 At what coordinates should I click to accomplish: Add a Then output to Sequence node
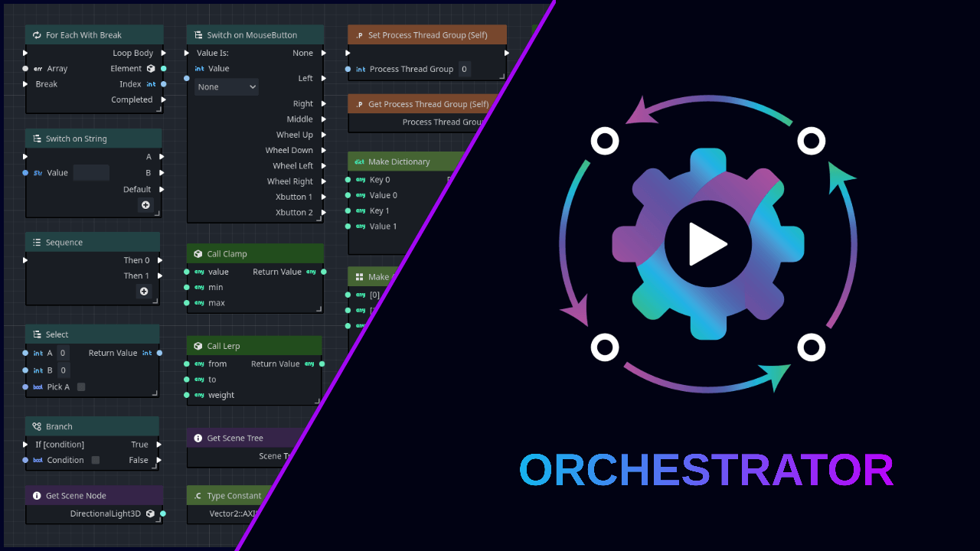pos(143,292)
